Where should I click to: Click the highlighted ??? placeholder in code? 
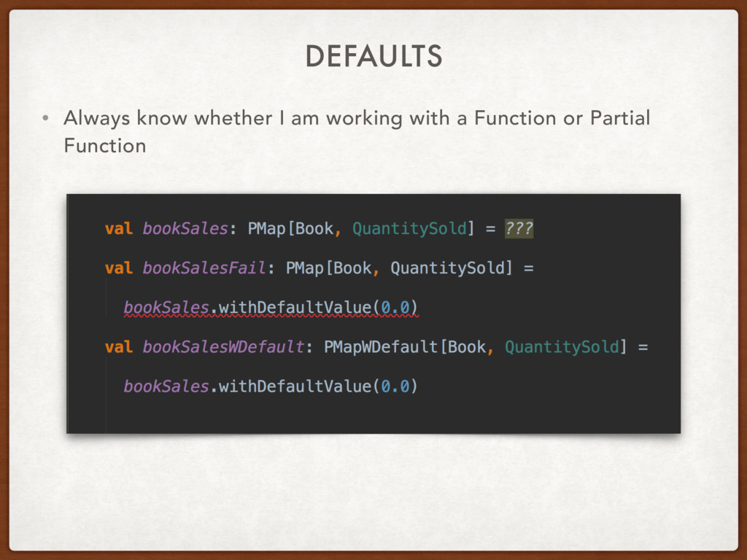(519, 228)
